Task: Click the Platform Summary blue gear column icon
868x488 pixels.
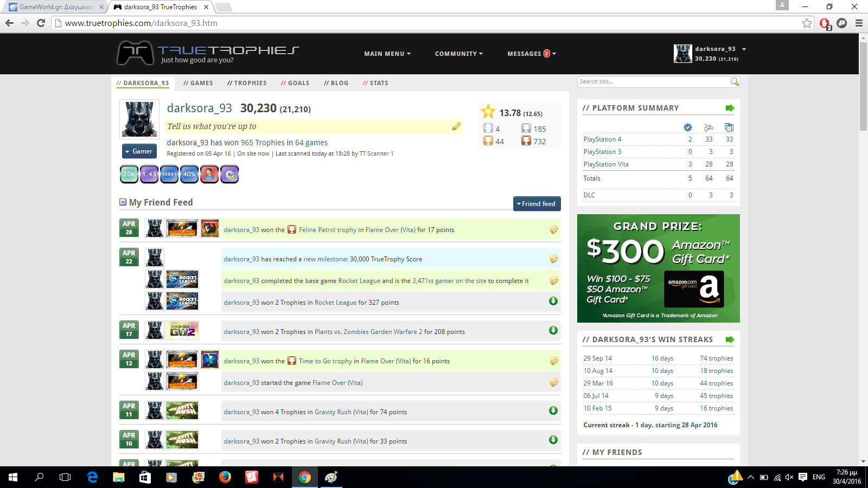Action: (x=688, y=127)
